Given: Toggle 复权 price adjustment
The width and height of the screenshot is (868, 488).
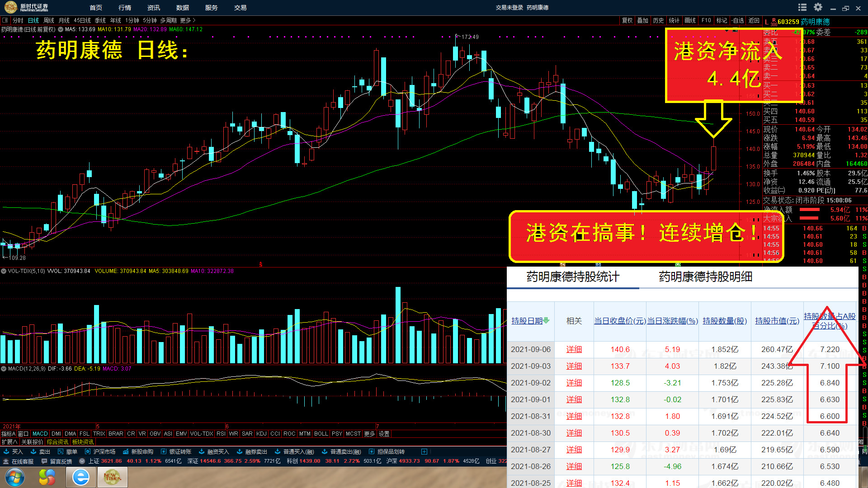Looking at the screenshot, I should 627,20.
